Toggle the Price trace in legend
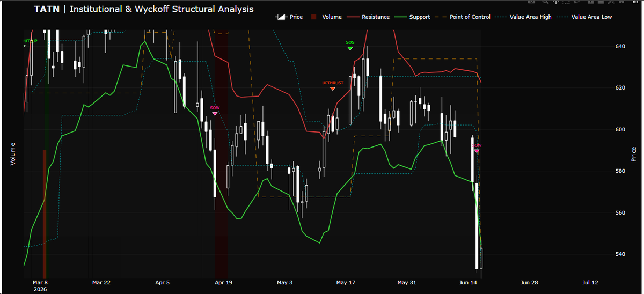 [x=289, y=17]
